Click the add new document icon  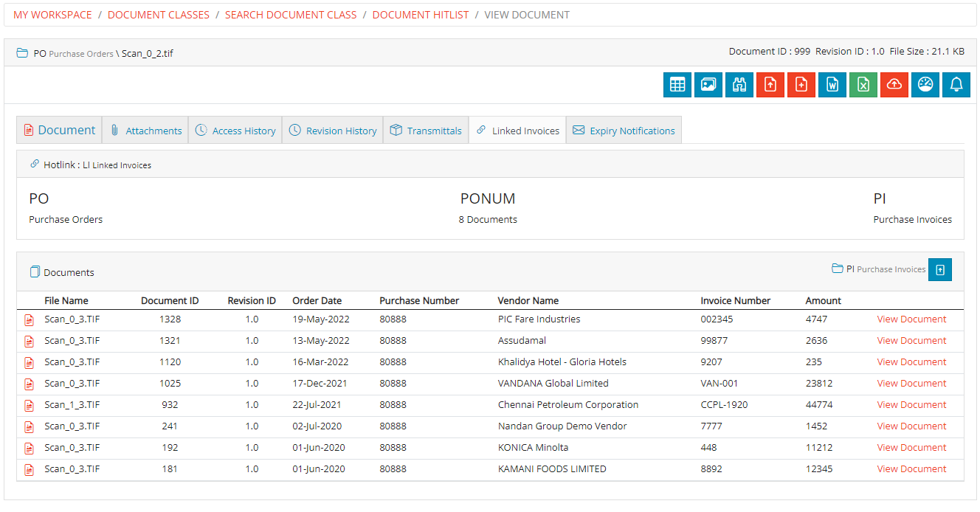coord(801,84)
